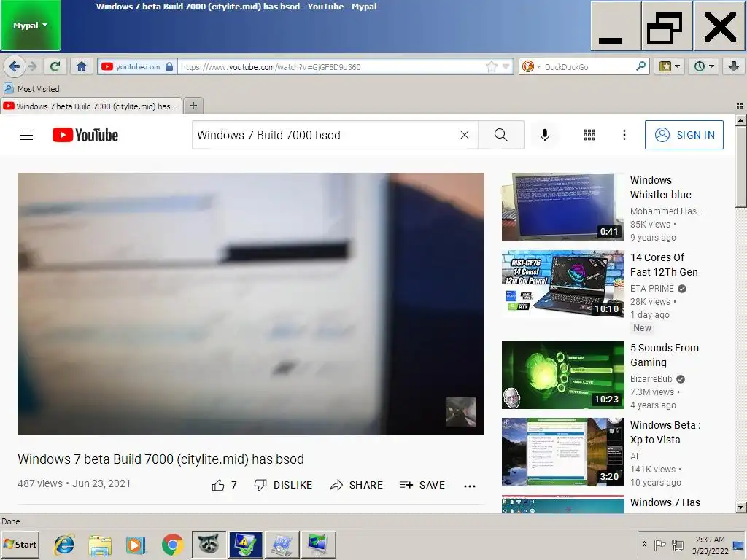
Task: Click the SHARE button
Action: (x=356, y=485)
